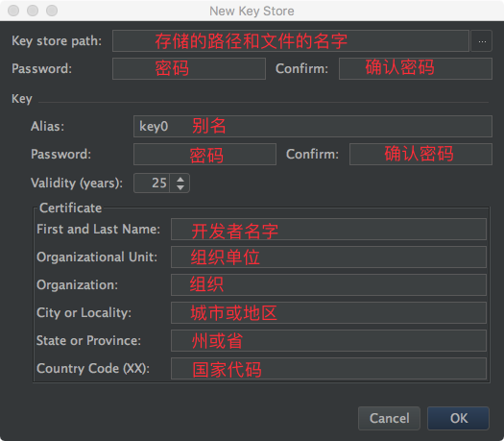The width and height of the screenshot is (504, 441).
Task: Focus the key Confirm field under Alias
Action: click(420, 154)
